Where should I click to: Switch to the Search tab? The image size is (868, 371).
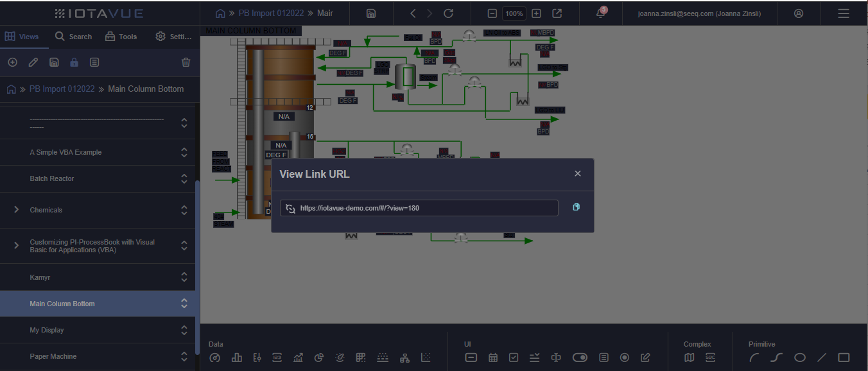pyautogui.click(x=73, y=37)
